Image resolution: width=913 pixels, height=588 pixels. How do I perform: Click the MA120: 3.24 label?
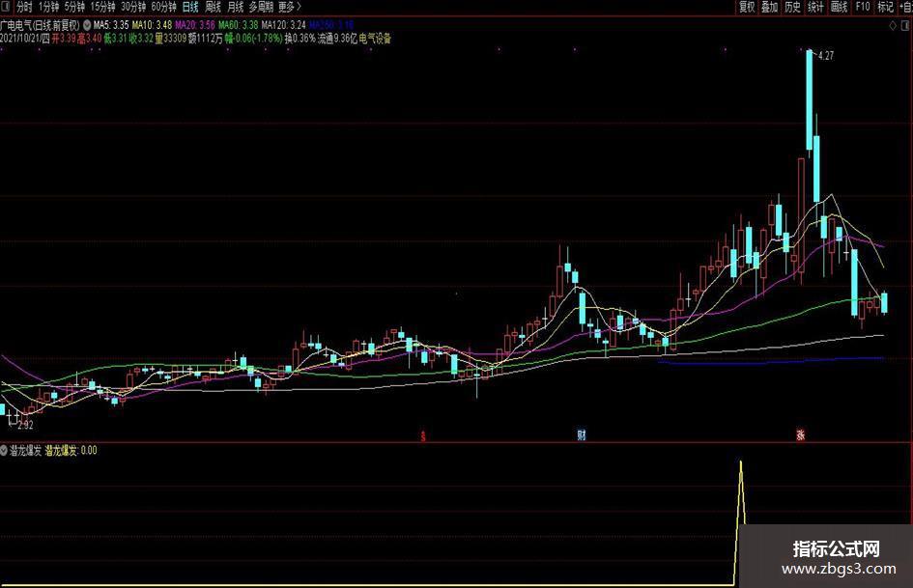click(283, 25)
